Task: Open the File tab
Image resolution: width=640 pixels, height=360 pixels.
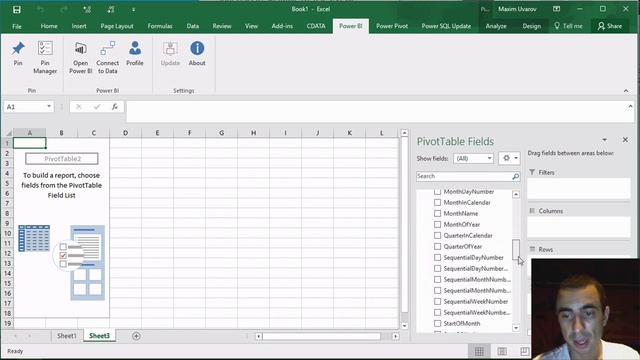Action: click(x=17, y=26)
